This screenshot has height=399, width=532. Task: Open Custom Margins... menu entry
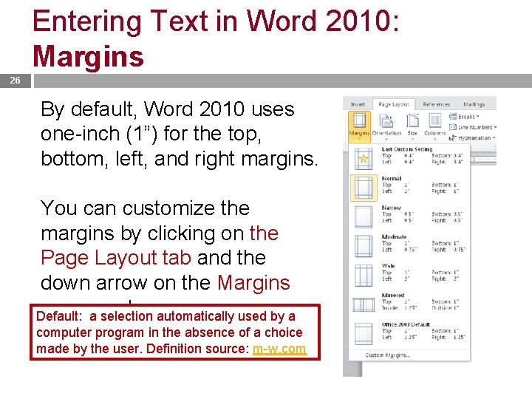click(388, 355)
